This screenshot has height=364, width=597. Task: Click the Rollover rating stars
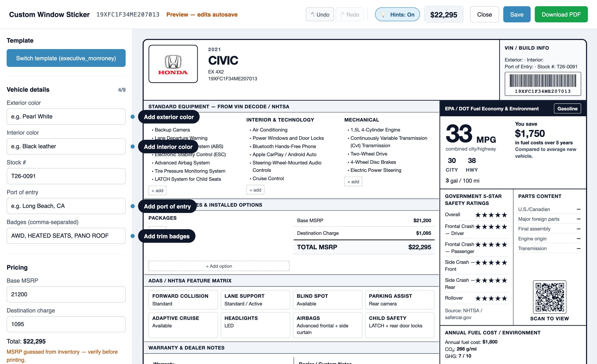(x=491, y=298)
